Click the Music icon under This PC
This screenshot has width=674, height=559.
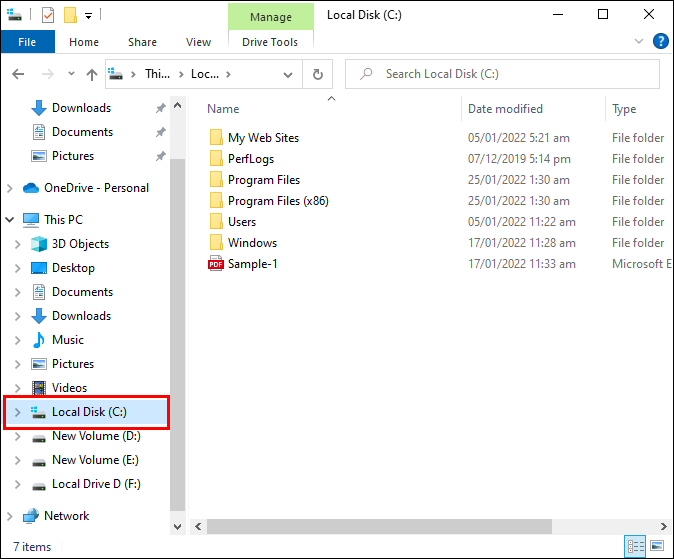39,340
